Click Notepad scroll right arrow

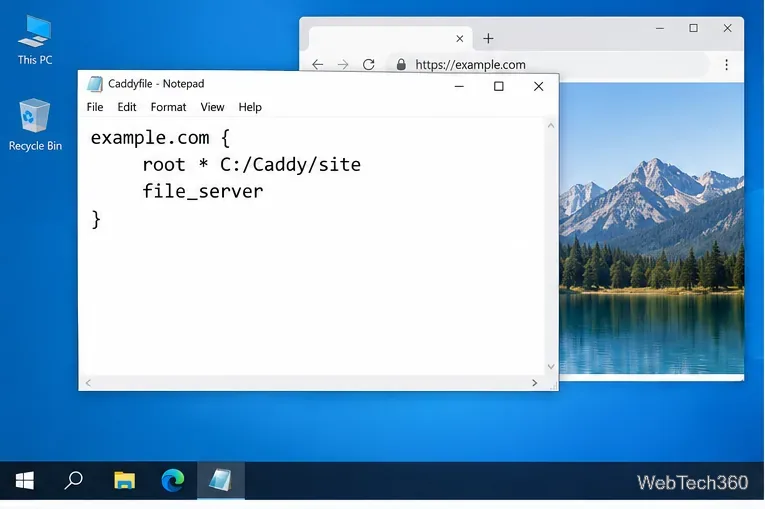coord(534,383)
